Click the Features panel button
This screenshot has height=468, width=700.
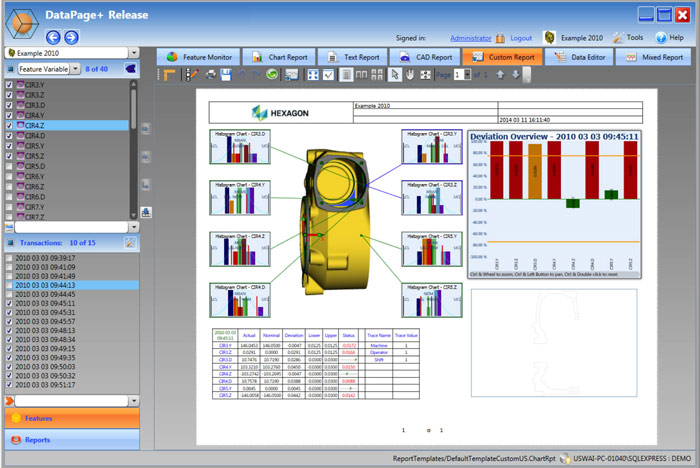72,418
